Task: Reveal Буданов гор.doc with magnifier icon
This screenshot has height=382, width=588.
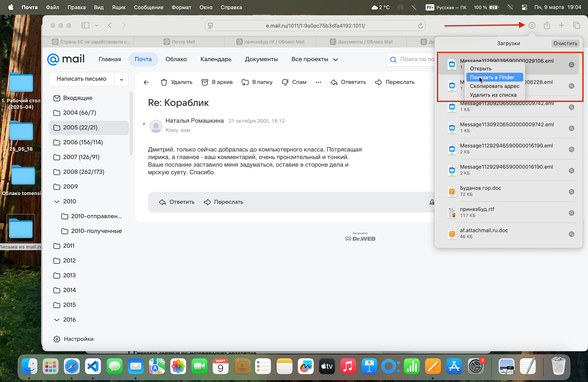Action: (x=571, y=192)
